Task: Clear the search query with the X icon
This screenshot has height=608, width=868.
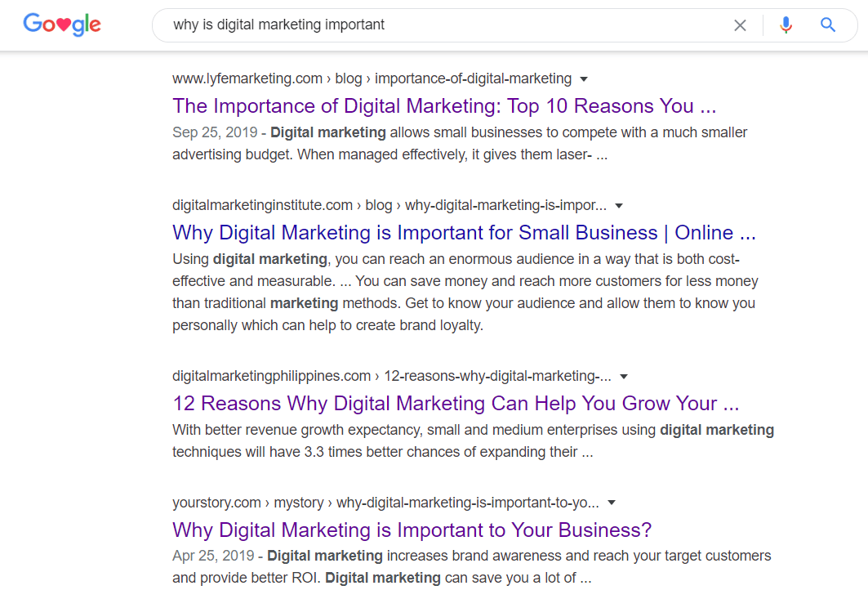Action: [x=740, y=25]
